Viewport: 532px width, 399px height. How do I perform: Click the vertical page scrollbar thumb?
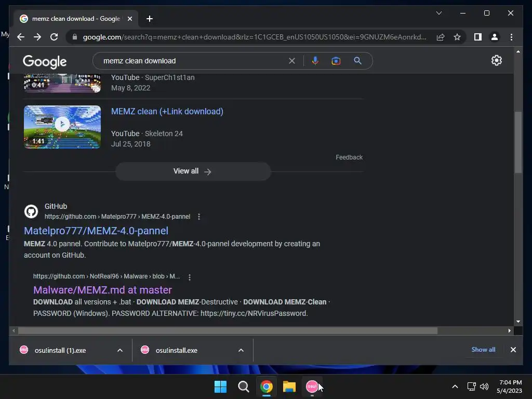[x=518, y=142]
